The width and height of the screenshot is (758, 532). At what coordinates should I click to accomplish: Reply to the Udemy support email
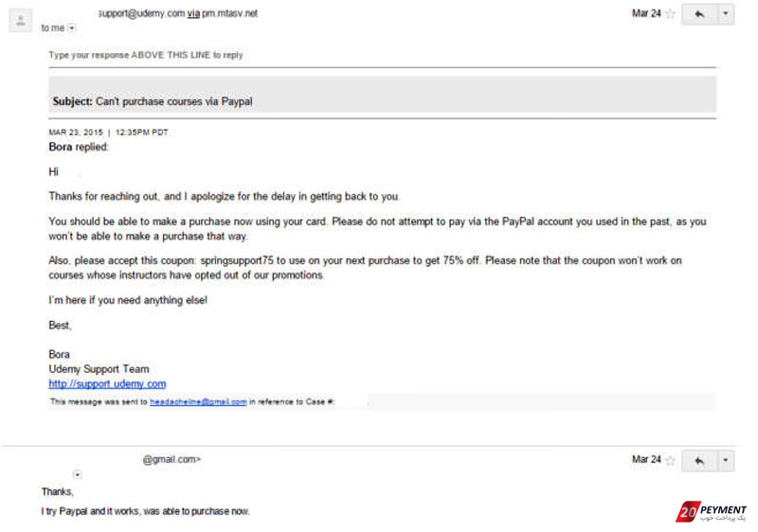(699, 14)
